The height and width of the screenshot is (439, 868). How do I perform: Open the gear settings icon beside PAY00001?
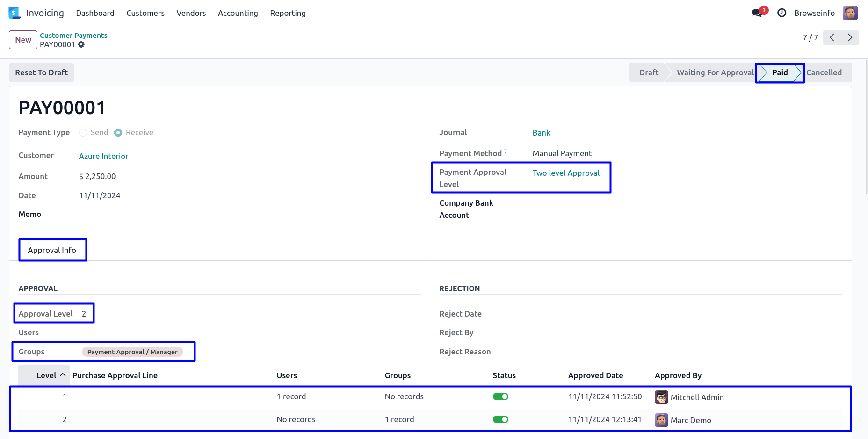pos(81,45)
